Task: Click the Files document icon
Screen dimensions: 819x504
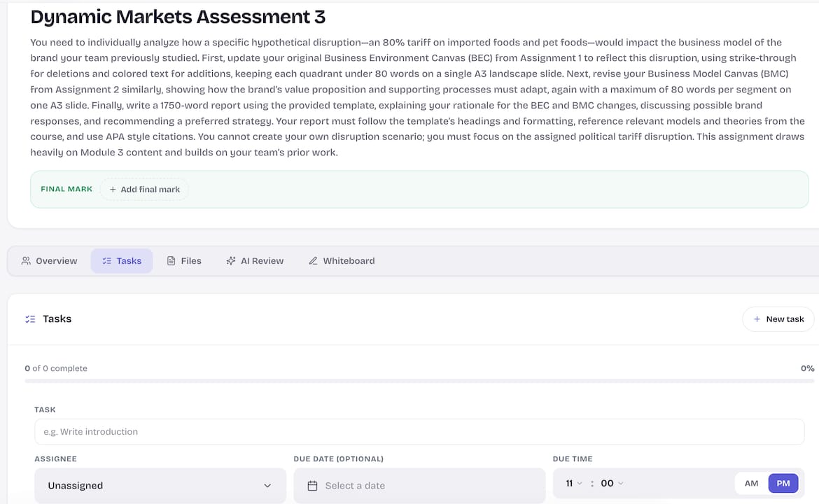Action: tap(171, 260)
